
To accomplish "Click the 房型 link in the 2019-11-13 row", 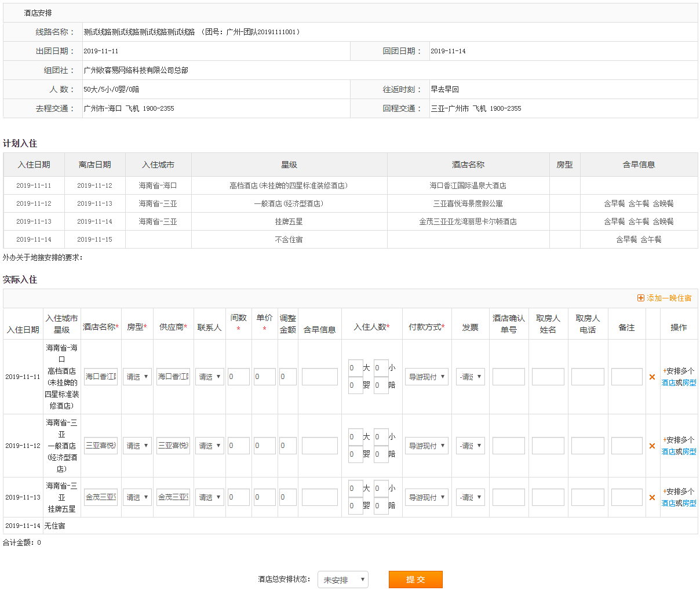I will (689, 503).
